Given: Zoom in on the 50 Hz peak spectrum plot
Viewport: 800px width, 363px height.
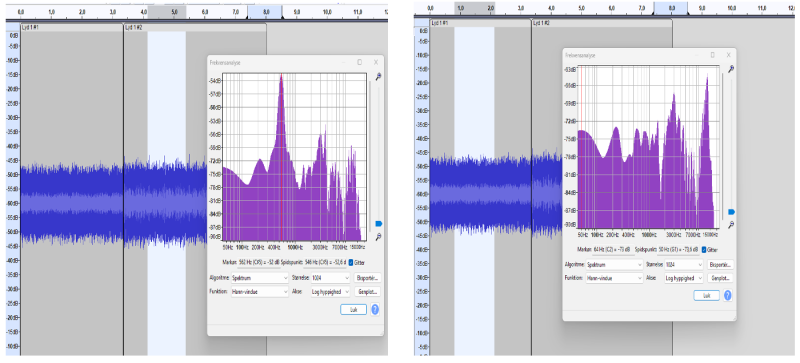Looking at the screenshot, I should [x=731, y=69].
